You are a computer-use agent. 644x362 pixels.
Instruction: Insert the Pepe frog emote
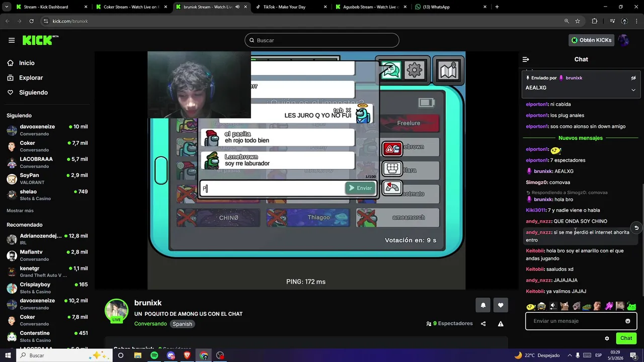587,306
